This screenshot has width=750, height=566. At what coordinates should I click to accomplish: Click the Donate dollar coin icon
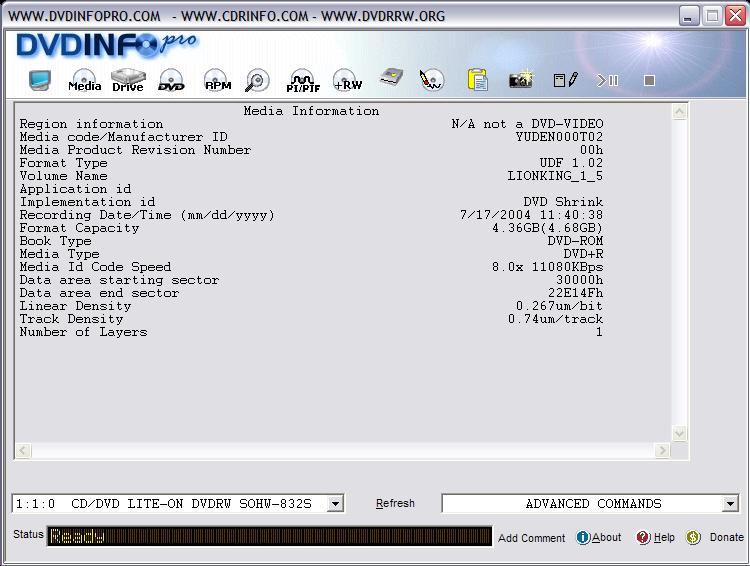pos(693,537)
